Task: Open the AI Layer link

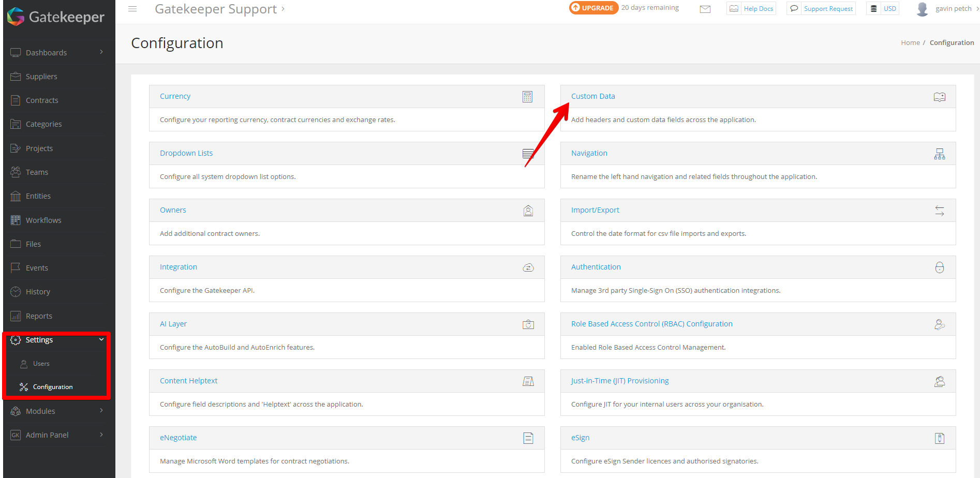Action: (173, 324)
